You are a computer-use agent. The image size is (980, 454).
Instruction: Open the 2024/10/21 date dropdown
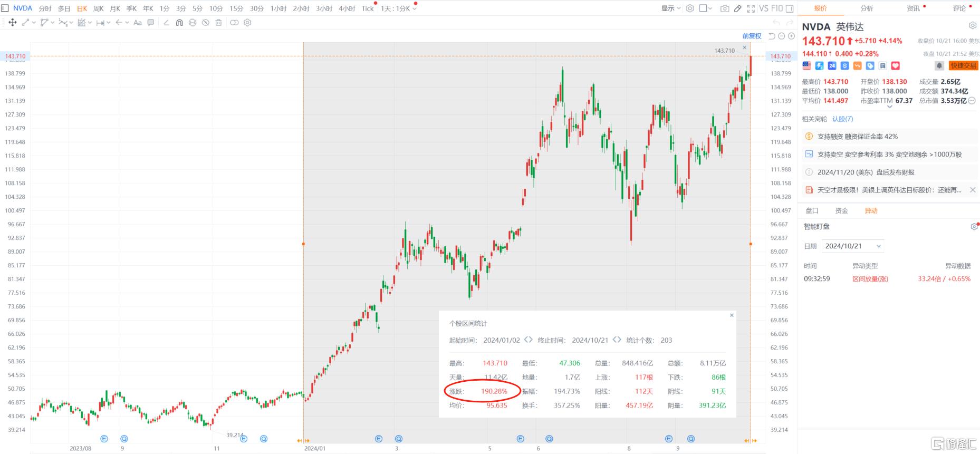[x=853, y=246]
